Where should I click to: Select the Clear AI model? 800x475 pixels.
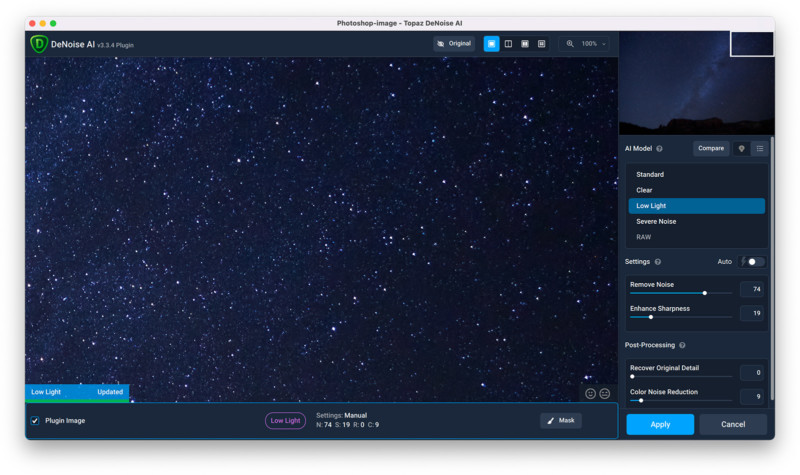[645, 190]
